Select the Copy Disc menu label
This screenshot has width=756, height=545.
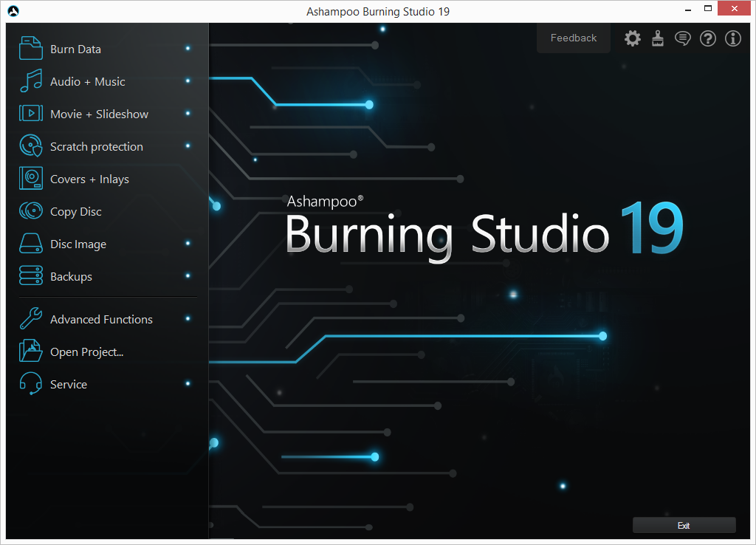(x=76, y=212)
